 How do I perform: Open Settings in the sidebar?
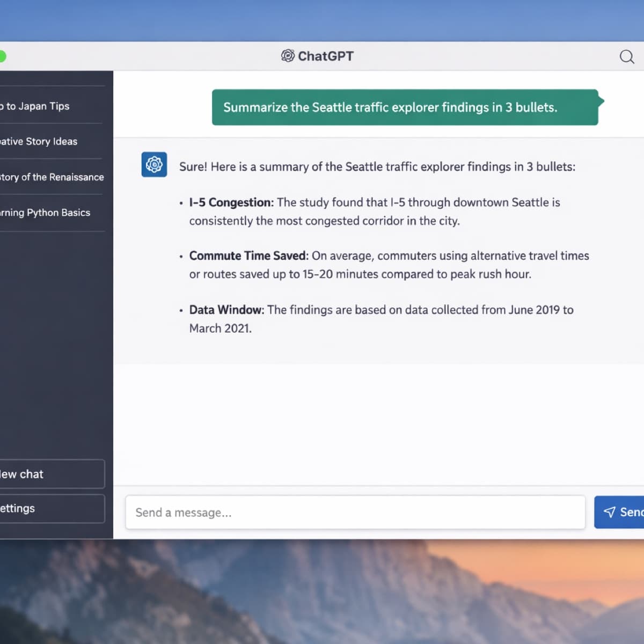point(51,508)
